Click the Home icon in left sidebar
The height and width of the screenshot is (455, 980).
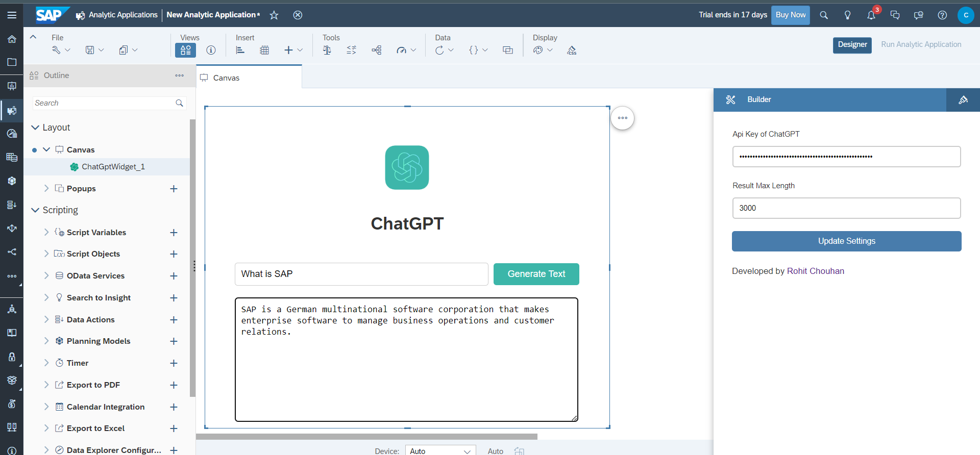(x=12, y=39)
